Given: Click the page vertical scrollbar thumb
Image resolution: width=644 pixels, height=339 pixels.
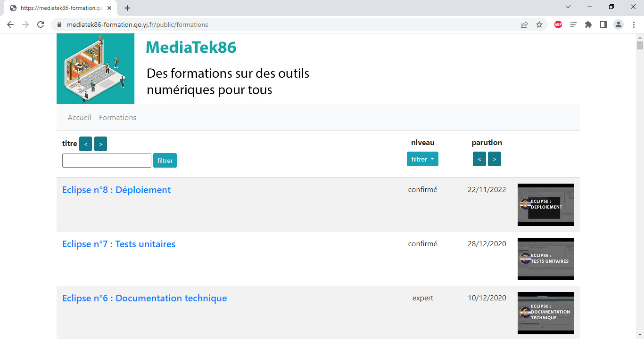Looking at the screenshot, I should (640, 46).
